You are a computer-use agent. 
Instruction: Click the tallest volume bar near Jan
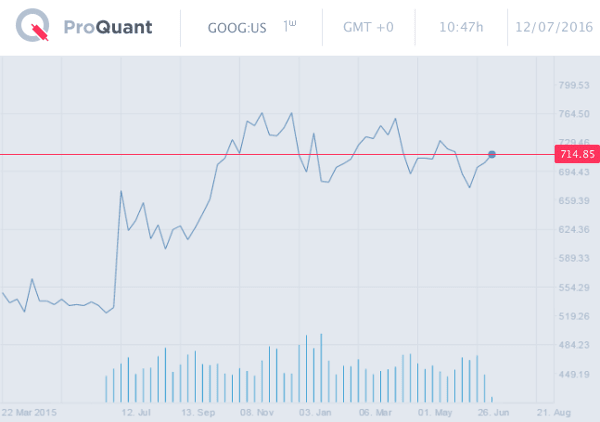[321, 368]
